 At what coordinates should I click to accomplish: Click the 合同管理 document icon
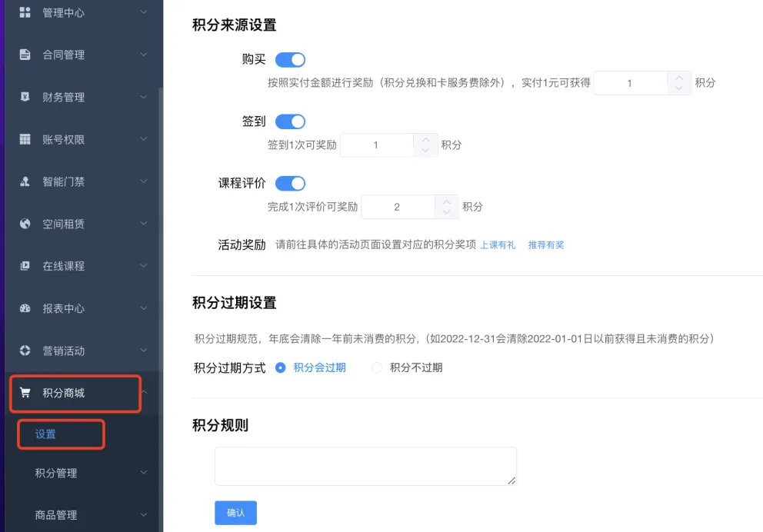click(25, 55)
